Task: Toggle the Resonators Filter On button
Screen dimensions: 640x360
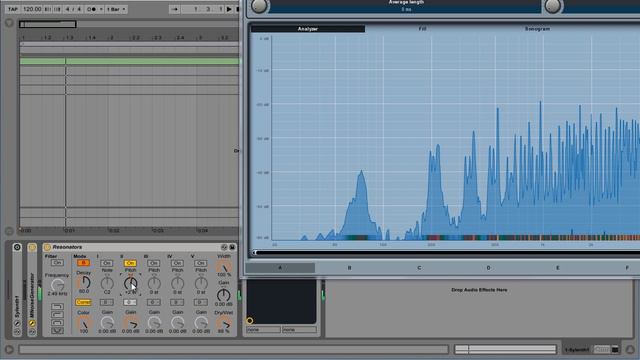Action: tap(57, 263)
